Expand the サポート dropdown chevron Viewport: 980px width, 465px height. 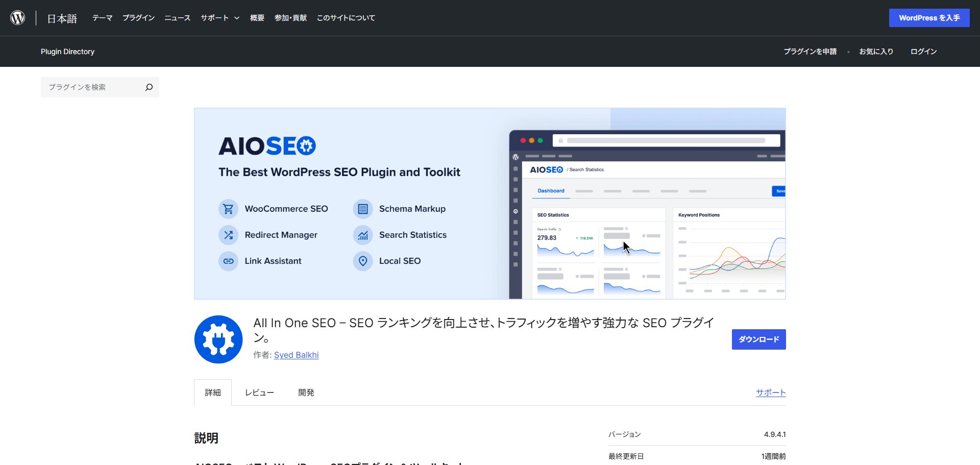[x=237, y=18]
